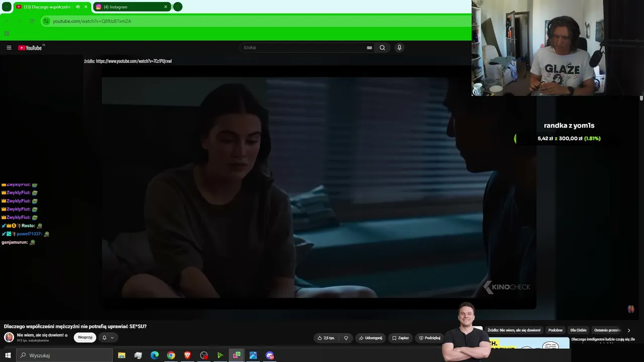644x362 pixels.
Task: Open Google Chrome from the taskbar
Action: [171, 355]
